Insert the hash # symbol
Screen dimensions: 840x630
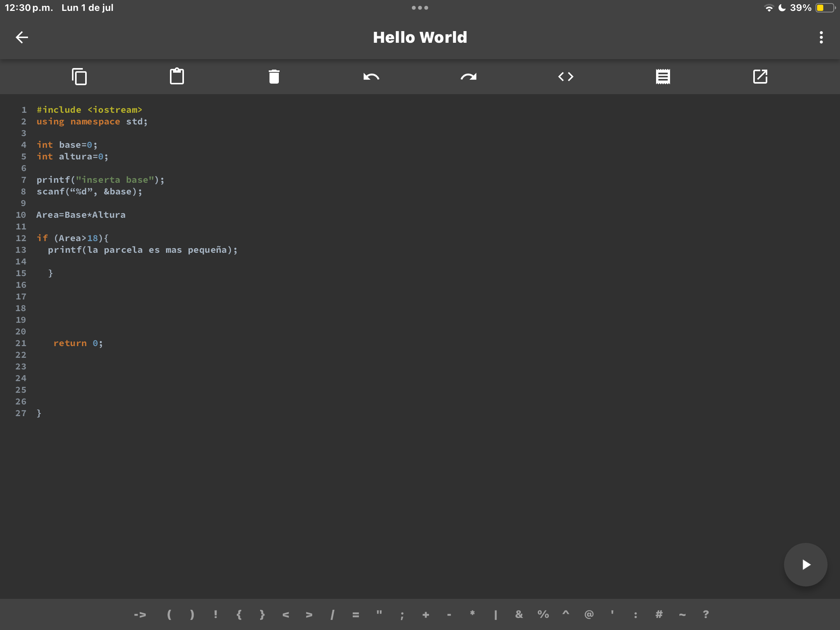(x=659, y=614)
